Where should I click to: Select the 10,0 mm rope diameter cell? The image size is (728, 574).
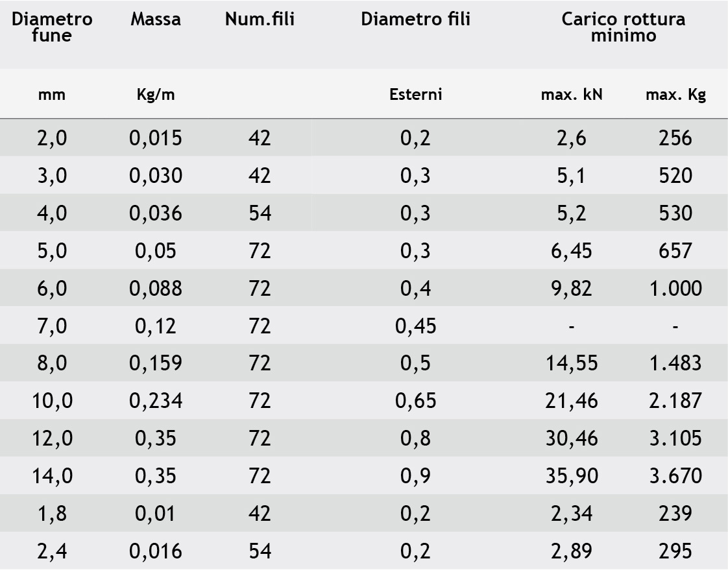point(53,400)
